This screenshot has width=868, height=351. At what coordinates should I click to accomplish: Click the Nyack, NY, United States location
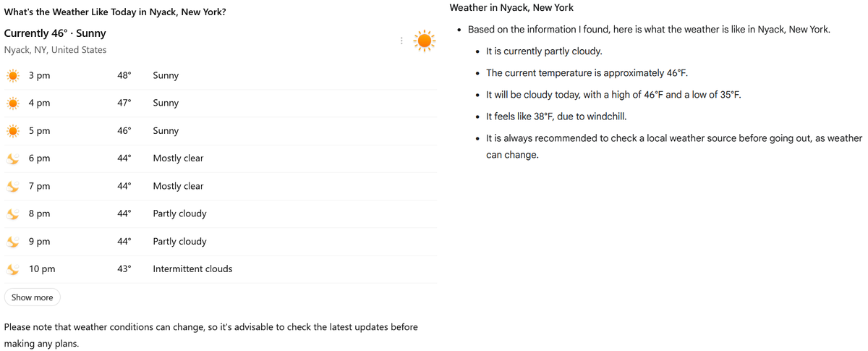[55, 50]
